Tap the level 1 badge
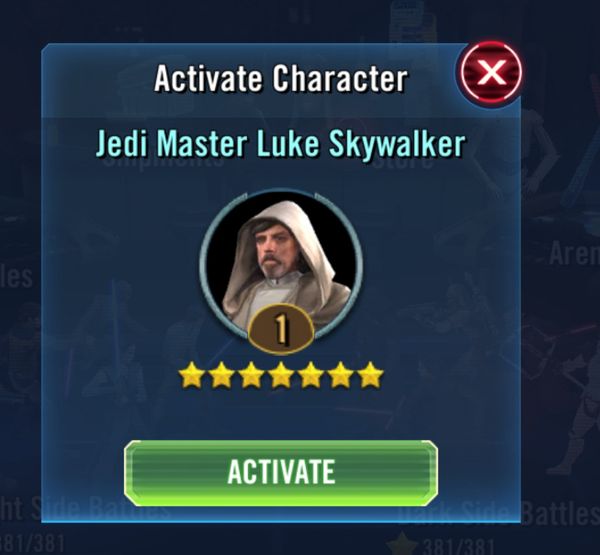 (281, 328)
